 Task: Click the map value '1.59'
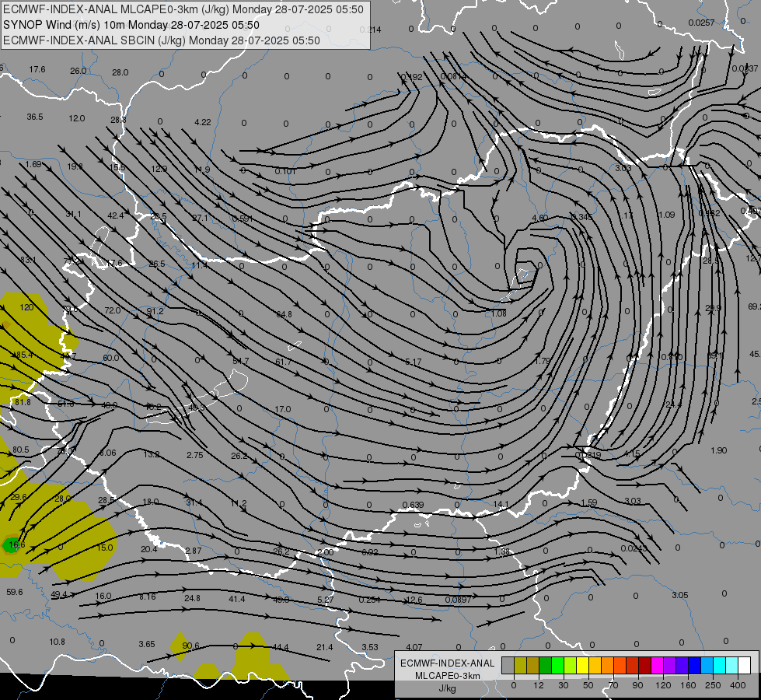click(588, 502)
